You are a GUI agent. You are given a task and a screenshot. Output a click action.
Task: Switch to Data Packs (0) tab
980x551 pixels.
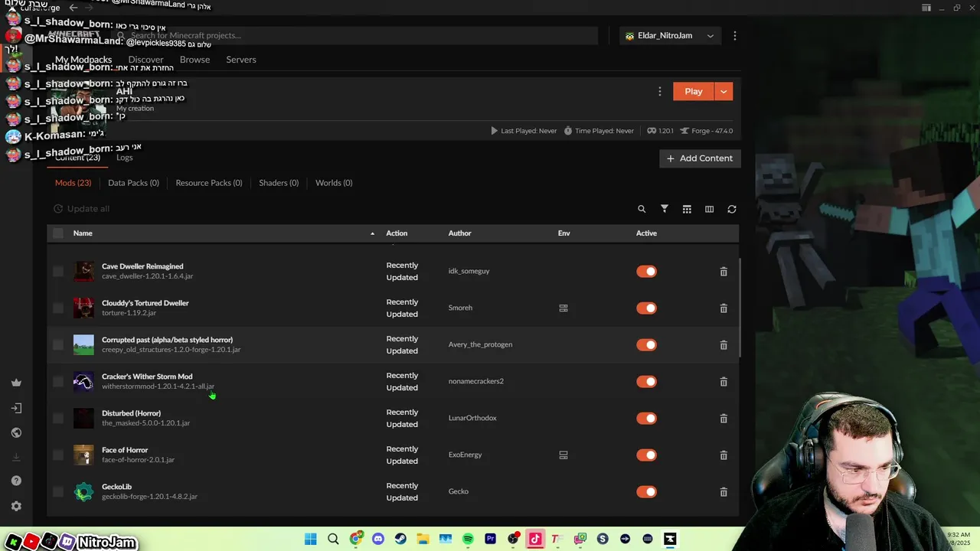coord(133,183)
